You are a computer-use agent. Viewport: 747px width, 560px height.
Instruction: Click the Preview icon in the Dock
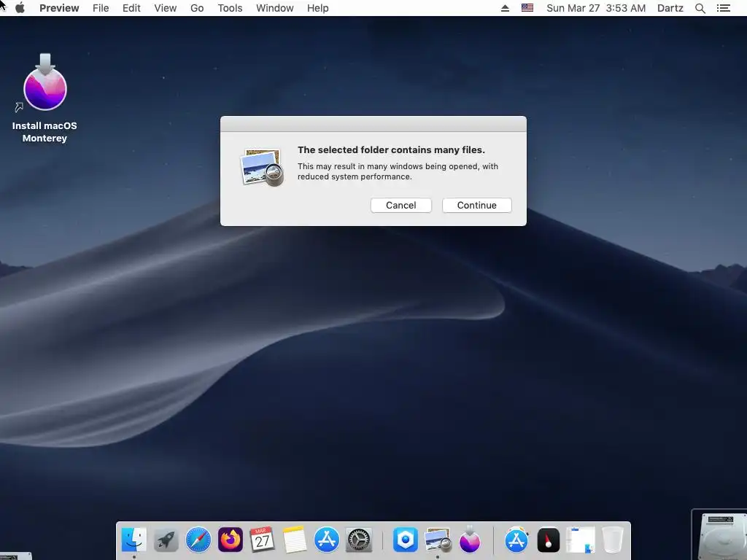(x=438, y=540)
